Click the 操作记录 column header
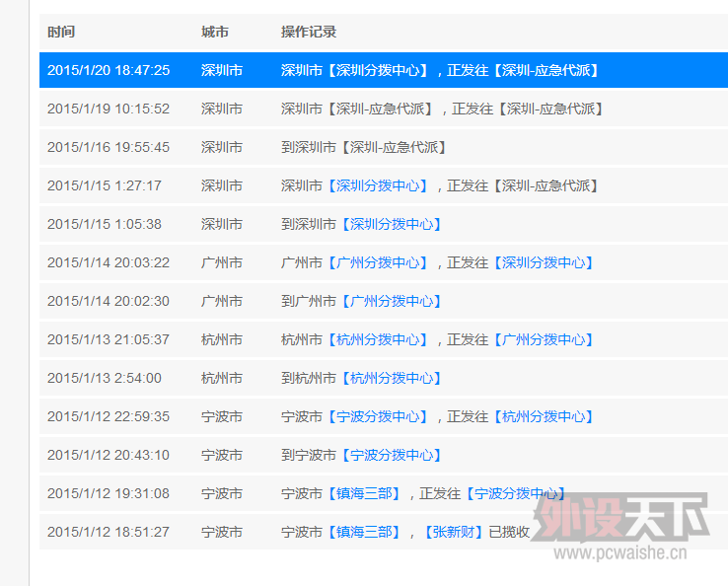This screenshot has height=586, width=728. click(308, 32)
